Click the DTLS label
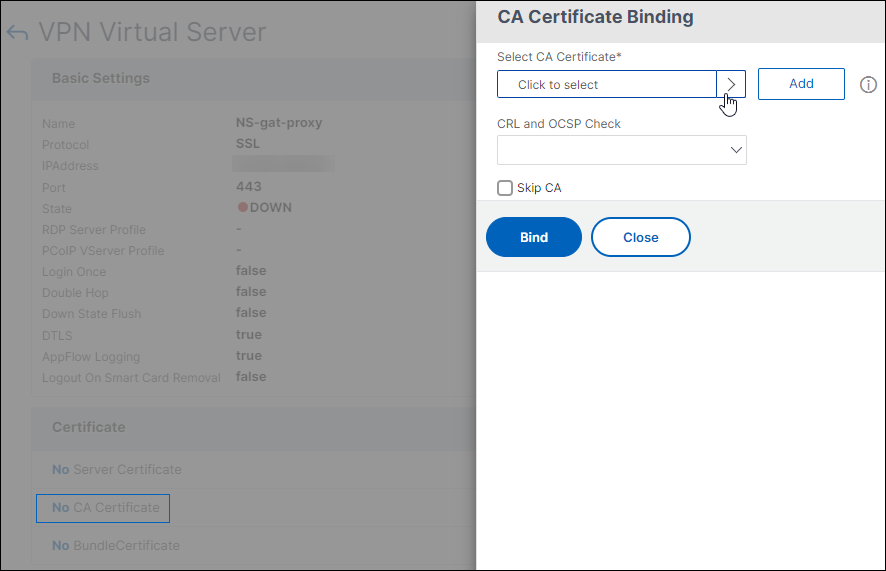This screenshot has height=571, width=886. (57, 336)
